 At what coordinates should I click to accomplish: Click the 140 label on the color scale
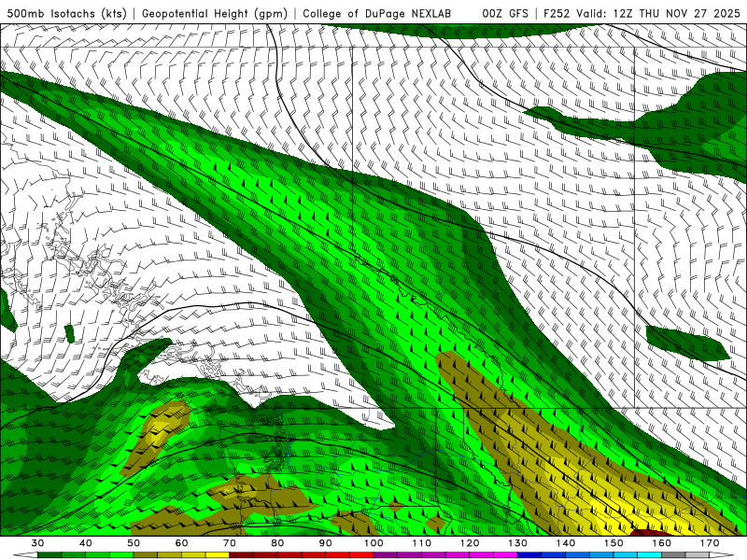point(566,543)
